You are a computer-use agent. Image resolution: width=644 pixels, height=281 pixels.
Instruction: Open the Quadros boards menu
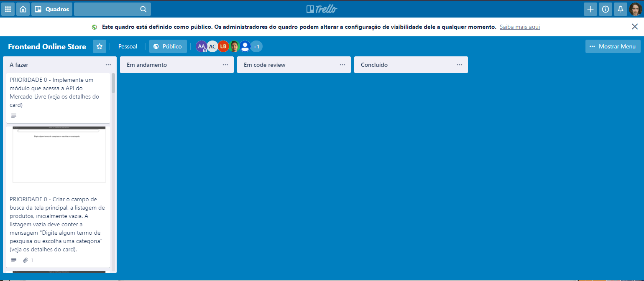pos(52,9)
